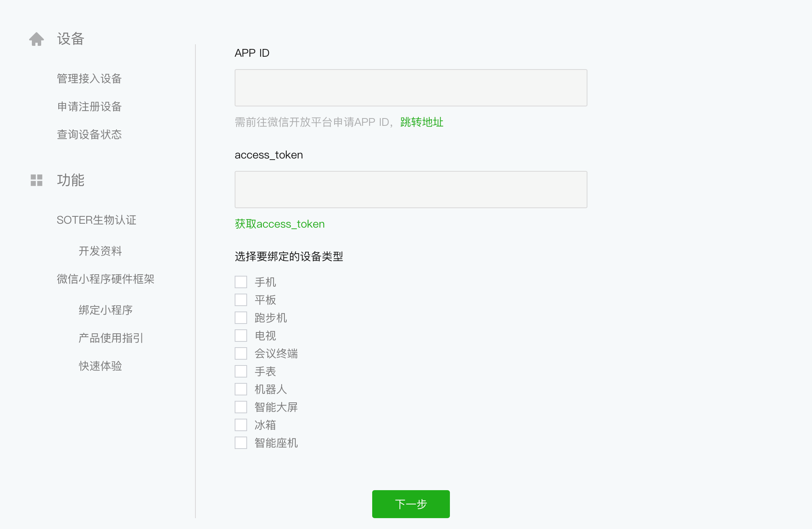The image size is (812, 529).
Task: Click into the access_token text field
Action: tap(411, 190)
